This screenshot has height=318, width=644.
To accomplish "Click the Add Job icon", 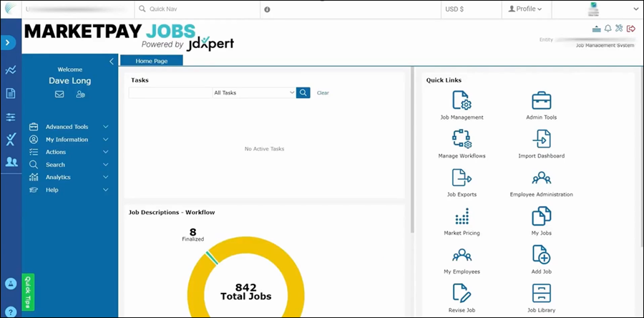I will (x=542, y=254).
